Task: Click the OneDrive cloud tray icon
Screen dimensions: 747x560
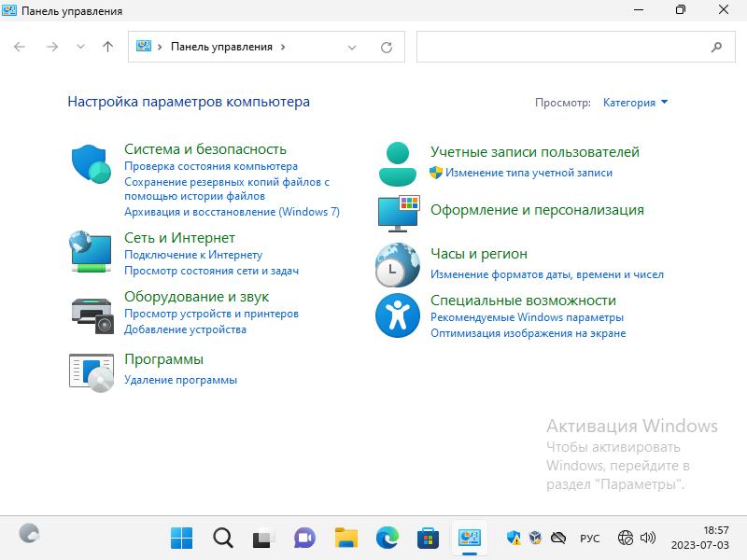Action: coord(557,539)
